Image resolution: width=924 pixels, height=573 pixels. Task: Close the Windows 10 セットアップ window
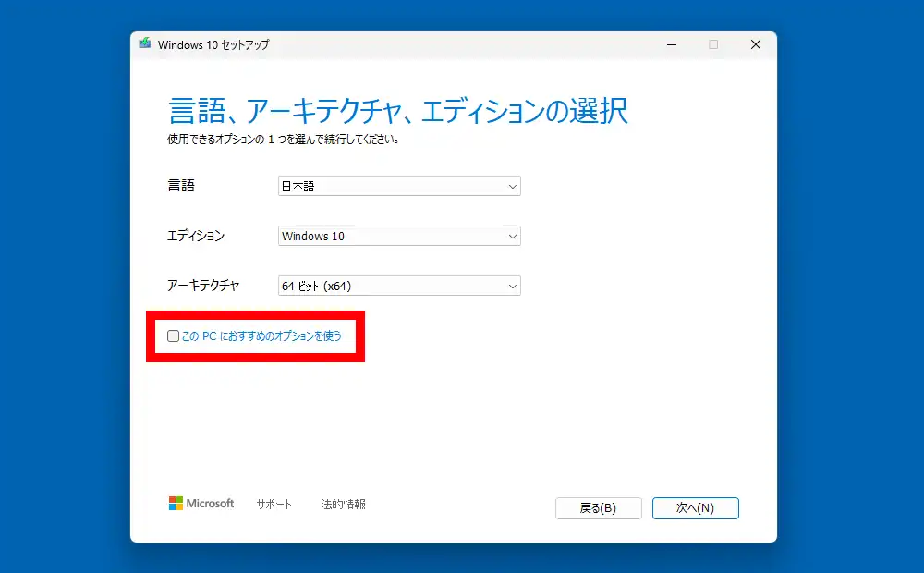coord(756,44)
